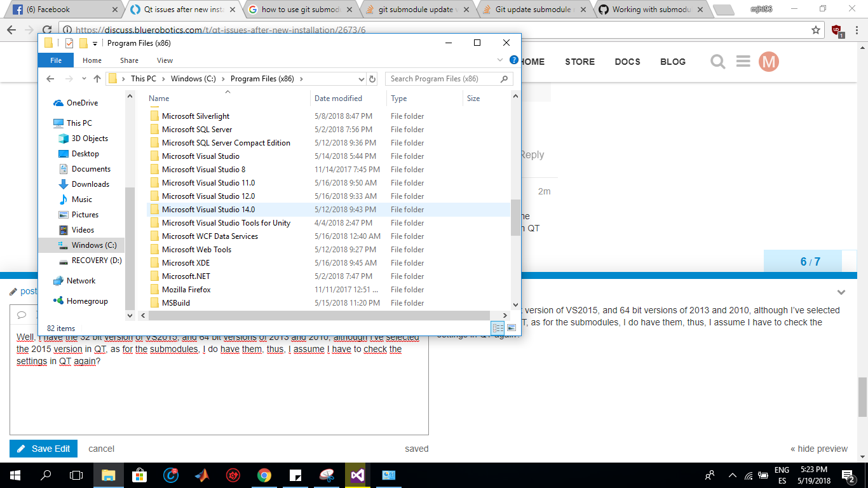
Task: Open the Share ribbon tab
Action: click(x=129, y=60)
